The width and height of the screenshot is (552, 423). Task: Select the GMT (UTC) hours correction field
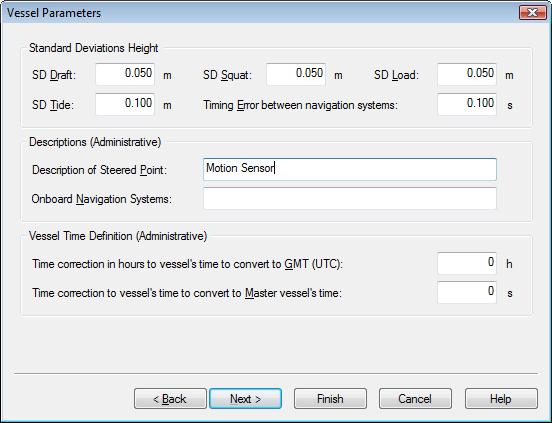click(x=467, y=263)
